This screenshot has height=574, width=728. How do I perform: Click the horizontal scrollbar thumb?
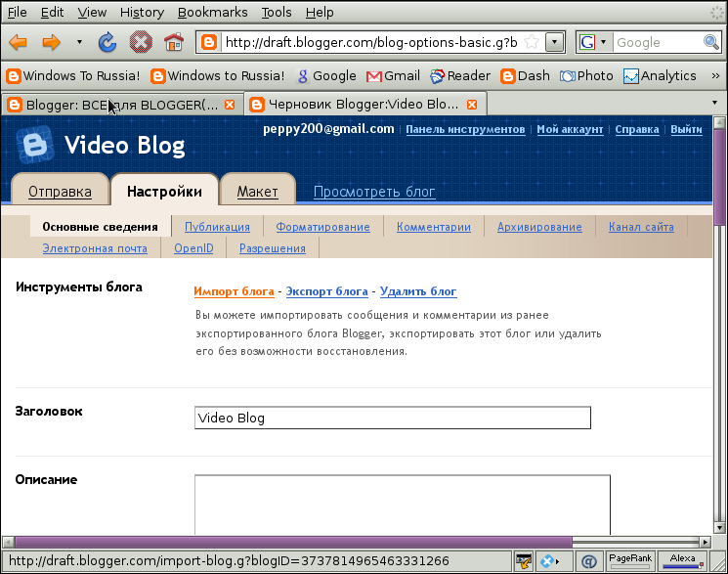pos(293,542)
